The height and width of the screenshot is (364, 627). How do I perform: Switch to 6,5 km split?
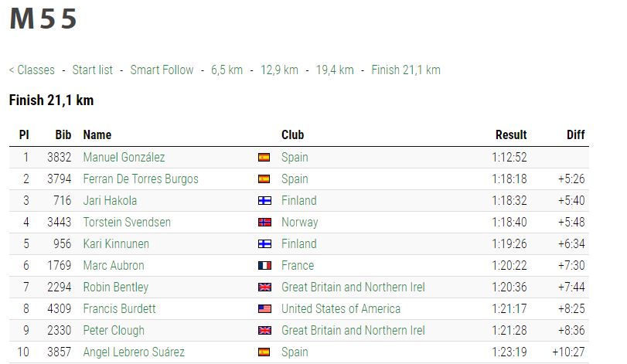coord(227,70)
